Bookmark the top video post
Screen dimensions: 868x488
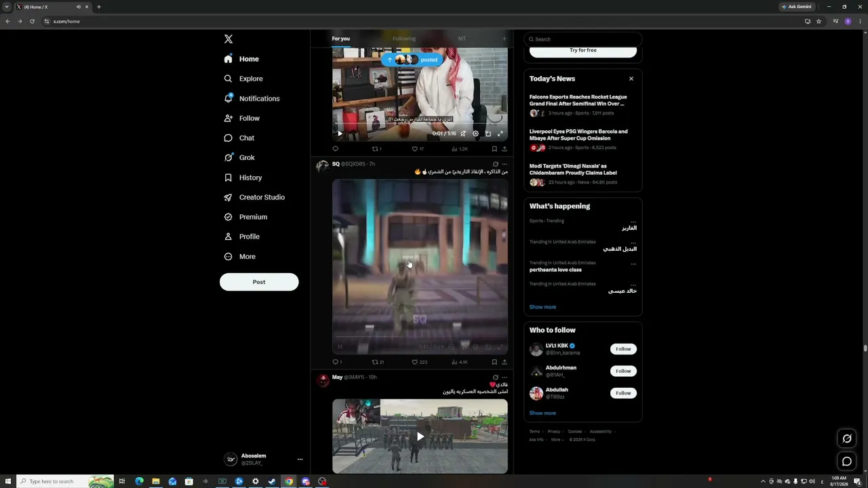[x=494, y=149]
